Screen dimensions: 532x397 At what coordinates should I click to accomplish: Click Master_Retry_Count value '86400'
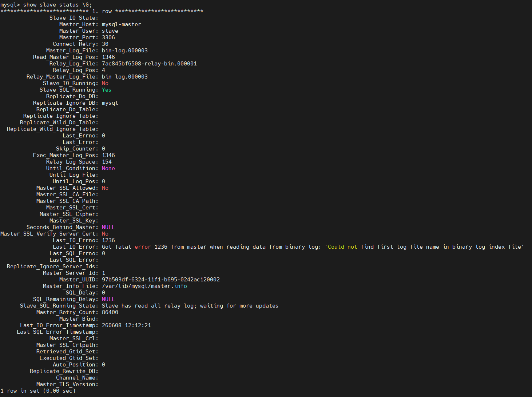[110, 312]
